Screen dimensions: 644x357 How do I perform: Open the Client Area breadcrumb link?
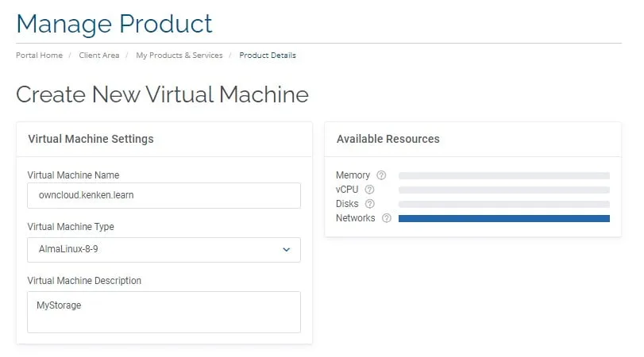98,56
